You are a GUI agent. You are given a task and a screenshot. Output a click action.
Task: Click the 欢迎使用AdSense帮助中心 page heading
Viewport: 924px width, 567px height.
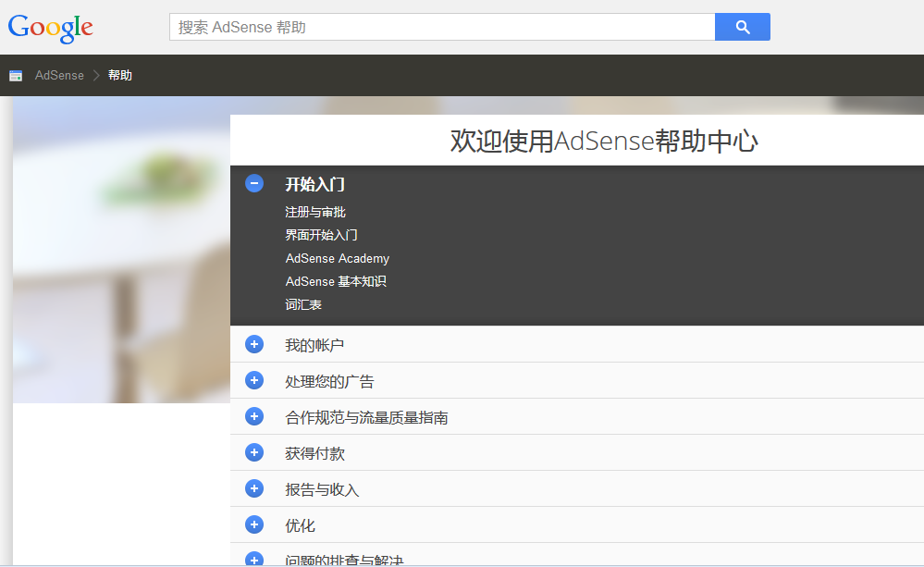pyautogui.click(x=604, y=141)
